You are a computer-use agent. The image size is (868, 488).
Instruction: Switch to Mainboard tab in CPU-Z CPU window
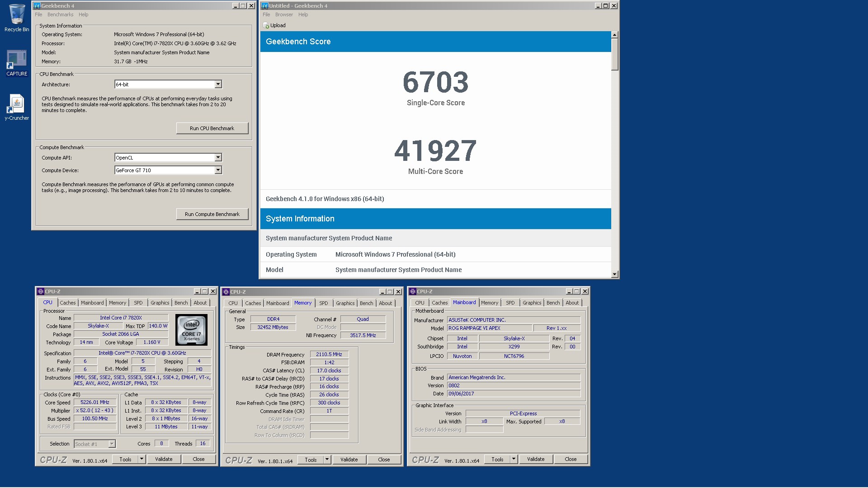click(x=92, y=303)
